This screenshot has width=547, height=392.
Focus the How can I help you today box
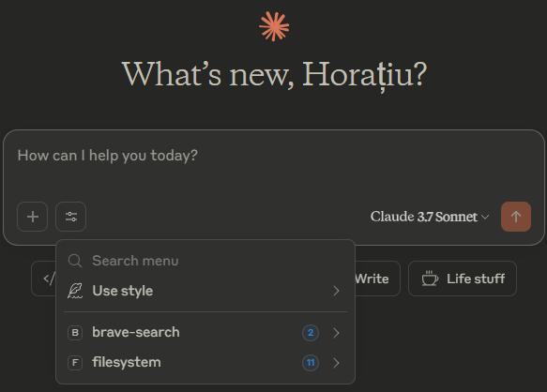(274, 165)
